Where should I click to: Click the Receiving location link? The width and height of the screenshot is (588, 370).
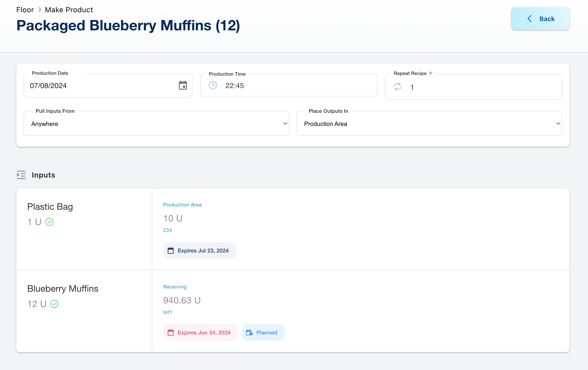(175, 287)
